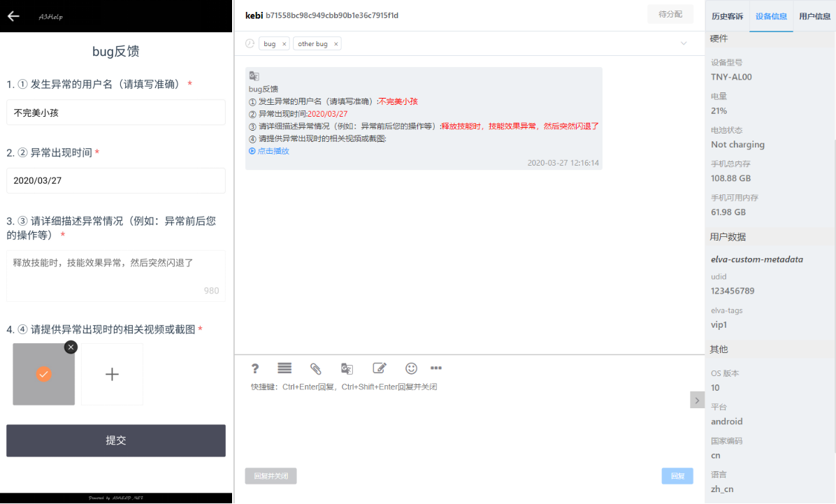The width and height of the screenshot is (836, 504).
Task: Open the 待分配 status dropdown
Action: pos(670,15)
